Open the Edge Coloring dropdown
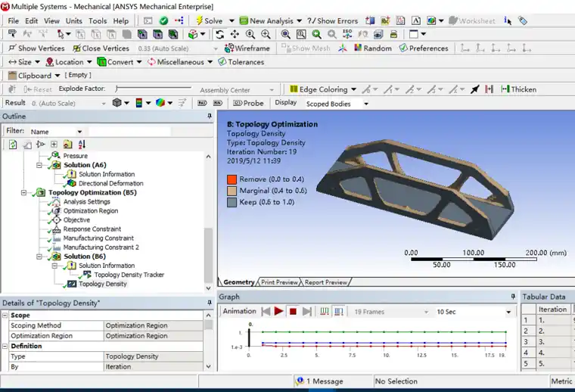This screenshot has height=392, width=575. click(x=323, y=89)
